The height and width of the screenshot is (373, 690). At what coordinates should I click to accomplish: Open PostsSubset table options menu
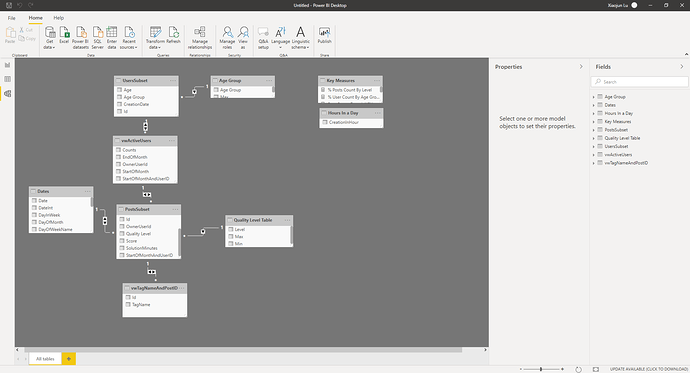(x=175, y=209)
